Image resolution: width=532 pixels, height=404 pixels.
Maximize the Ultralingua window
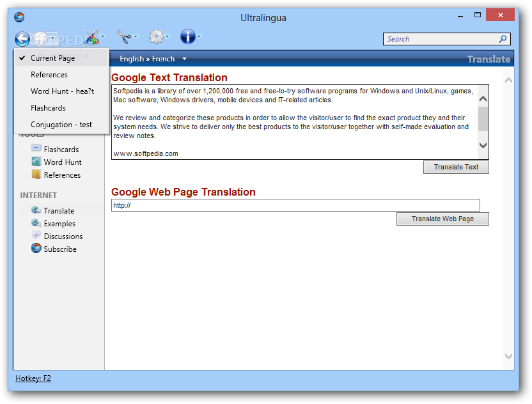[478, 15]
